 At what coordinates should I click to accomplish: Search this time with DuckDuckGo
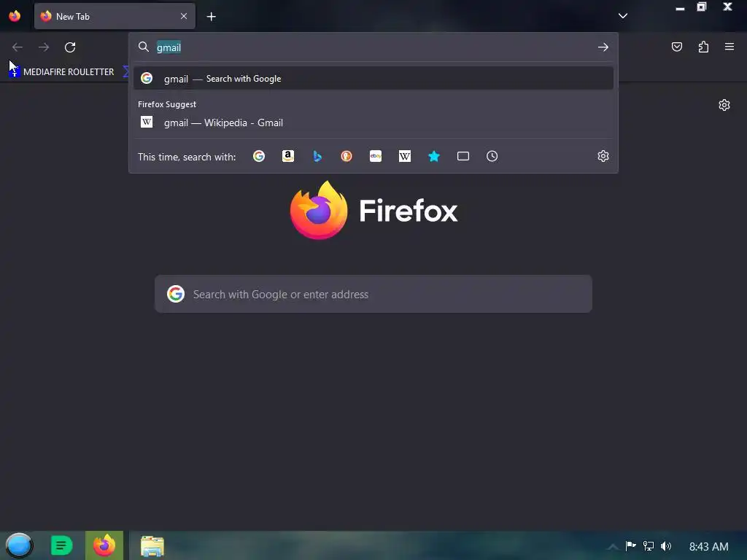tap(347, 156)
